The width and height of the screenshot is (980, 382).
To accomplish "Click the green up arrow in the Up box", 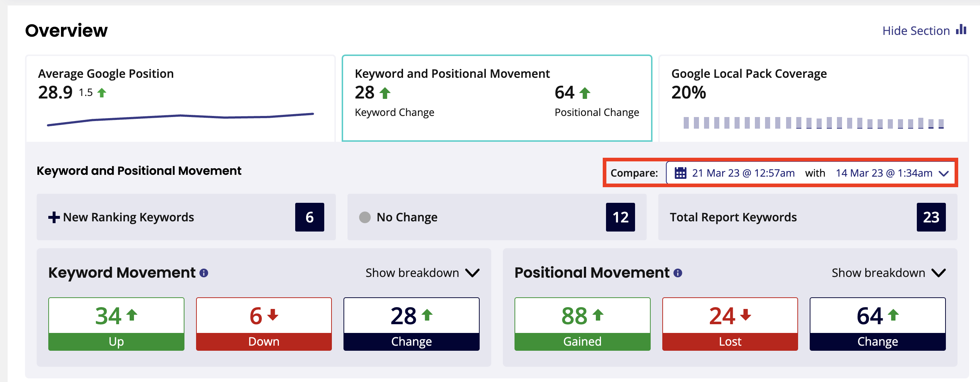I will (132, 315).
